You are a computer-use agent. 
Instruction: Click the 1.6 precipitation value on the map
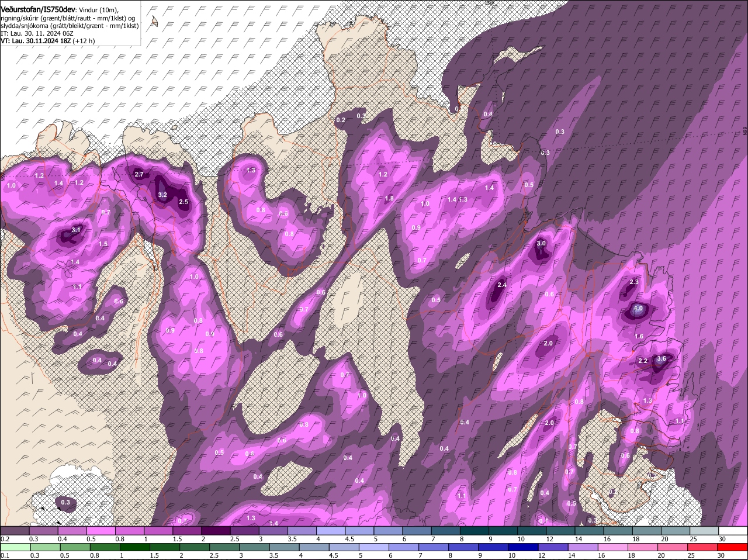tap(639, 336)
